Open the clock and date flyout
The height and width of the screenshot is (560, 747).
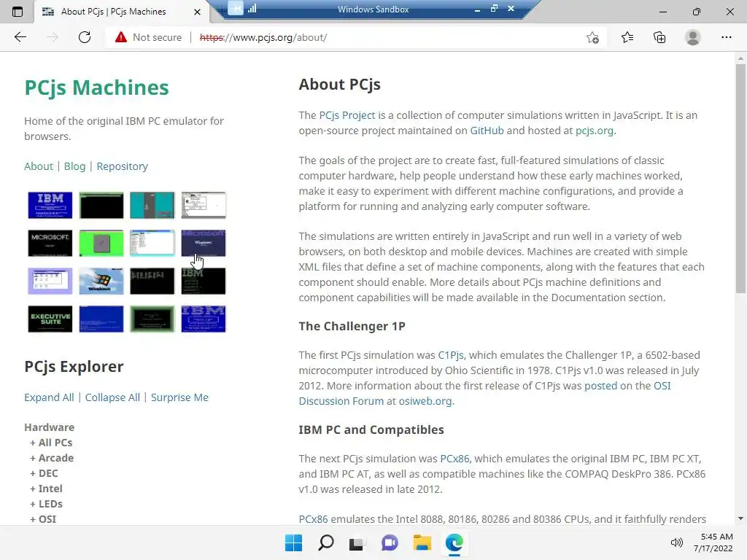[713, 542]
